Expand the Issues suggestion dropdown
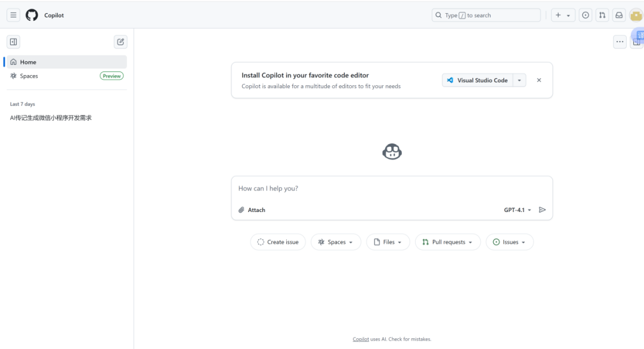Image resolution: width=644 pixels, height=349 pixels. coord(510,242)
